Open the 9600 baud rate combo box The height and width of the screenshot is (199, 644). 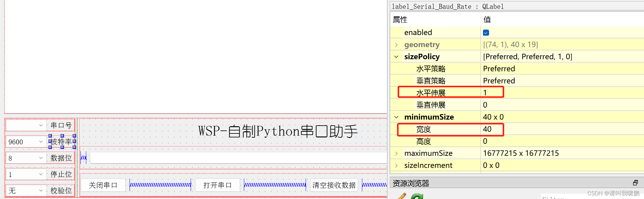[26, 142]
